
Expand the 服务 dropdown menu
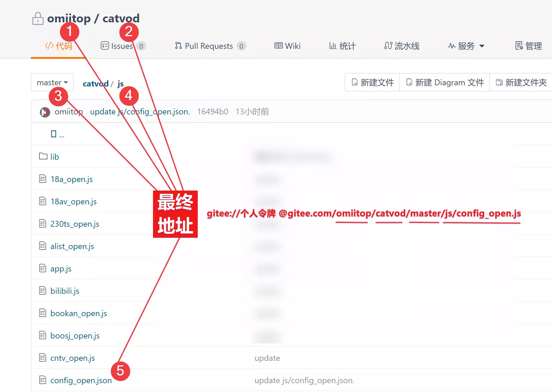point(466,46)
